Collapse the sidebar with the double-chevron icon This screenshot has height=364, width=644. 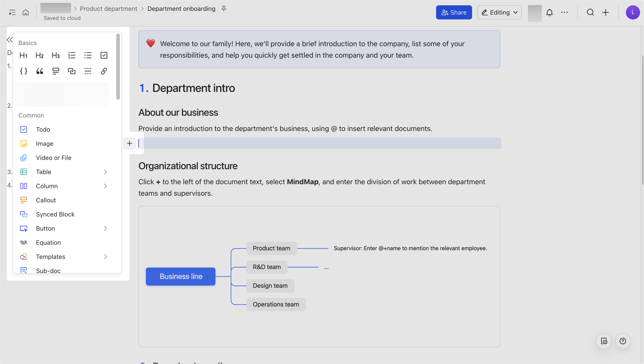pos(9,40)
